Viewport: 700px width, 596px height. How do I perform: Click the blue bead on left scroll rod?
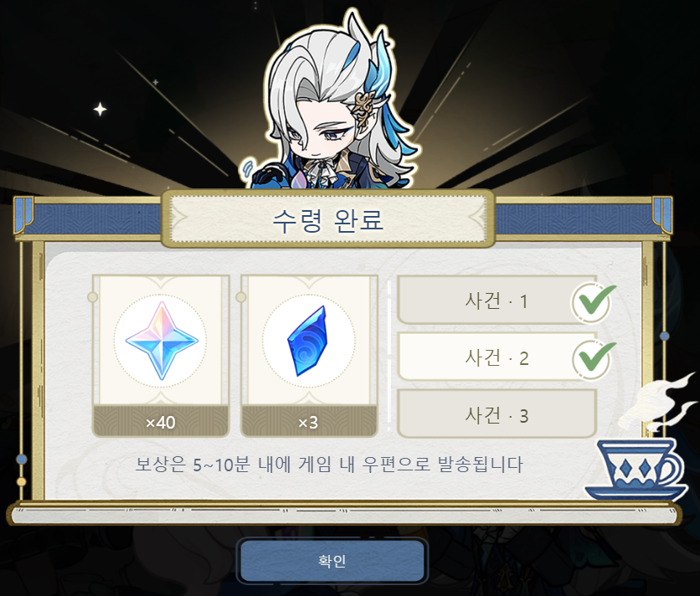[21, 459]
